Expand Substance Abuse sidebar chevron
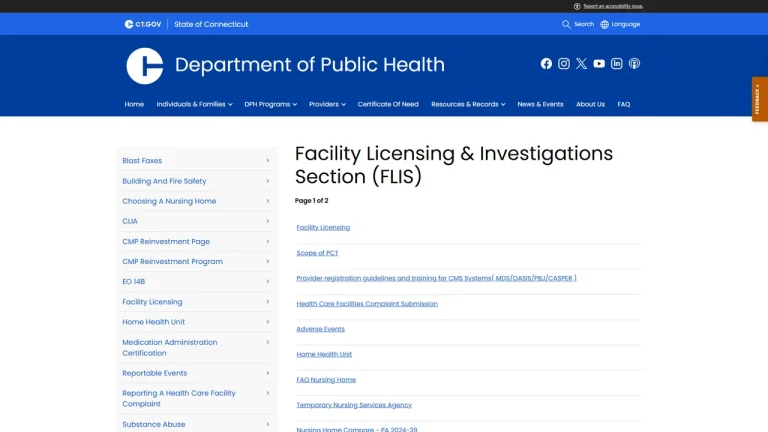768x432 pixels. [267, 424]
